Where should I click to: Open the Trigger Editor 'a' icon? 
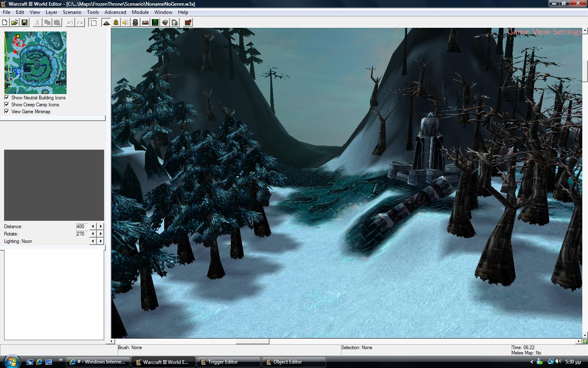pyautogui.click(x=116, y=22)
